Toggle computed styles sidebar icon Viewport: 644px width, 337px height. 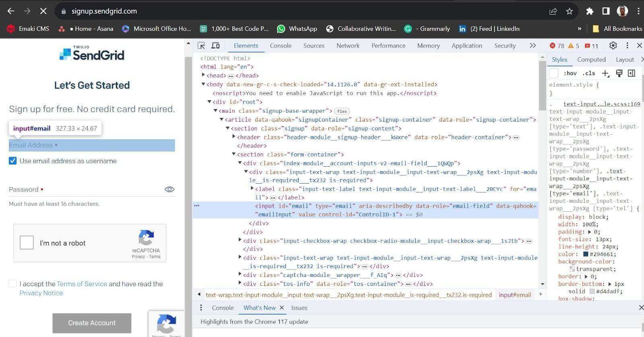click(x=632, y=73)
